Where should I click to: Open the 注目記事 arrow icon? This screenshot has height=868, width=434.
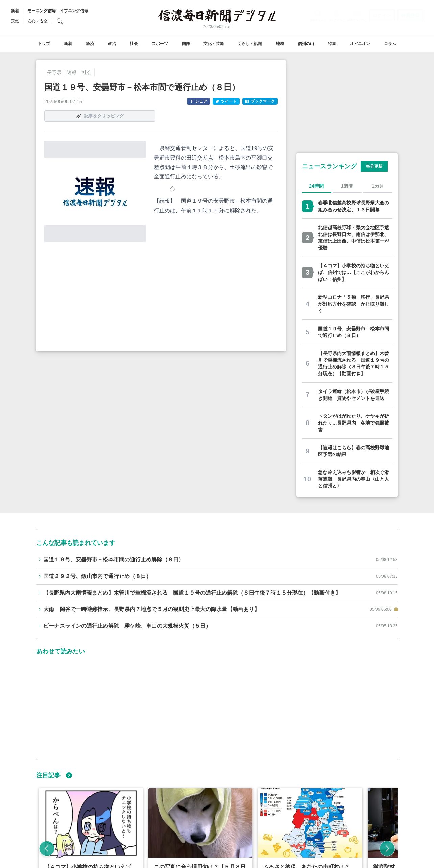[x=69, y=775]
